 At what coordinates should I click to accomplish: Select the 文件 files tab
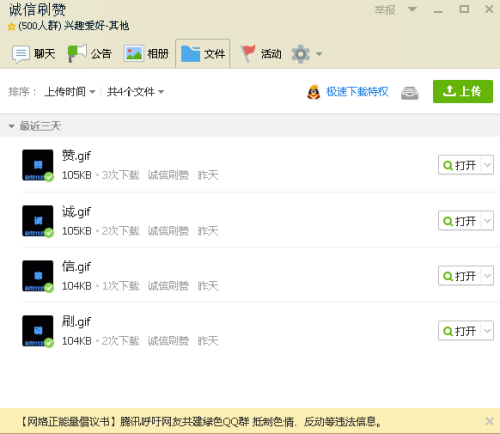(x=203, y=54)
